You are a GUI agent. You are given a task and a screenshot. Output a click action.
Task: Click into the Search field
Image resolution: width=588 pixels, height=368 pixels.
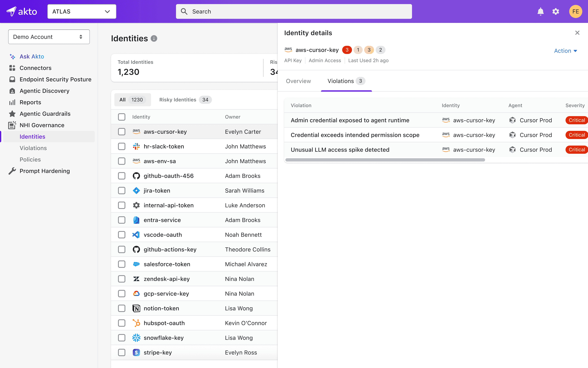[x=294, y=11]
